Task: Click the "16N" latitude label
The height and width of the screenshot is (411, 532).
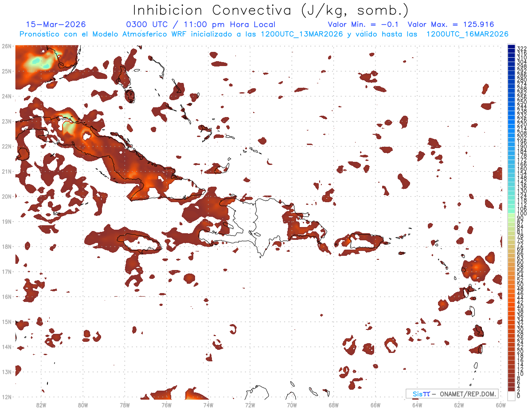Action: pyautogui.click(x=6, y=297)
